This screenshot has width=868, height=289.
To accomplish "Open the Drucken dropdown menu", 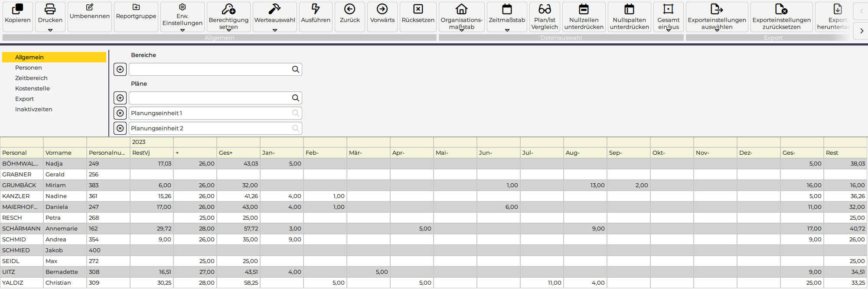I will click(50, 30).
